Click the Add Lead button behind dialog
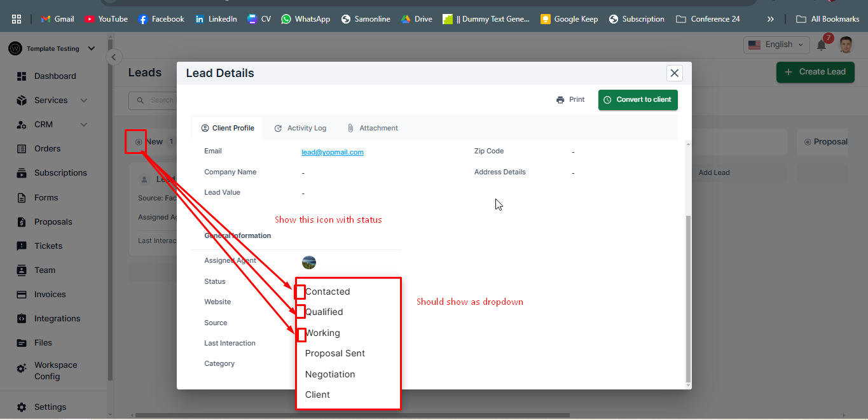 click(x=713, y=172)
